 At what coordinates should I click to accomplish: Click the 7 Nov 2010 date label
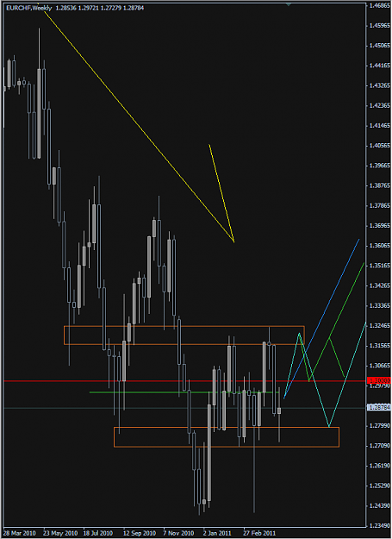click(x=179, y=533)
